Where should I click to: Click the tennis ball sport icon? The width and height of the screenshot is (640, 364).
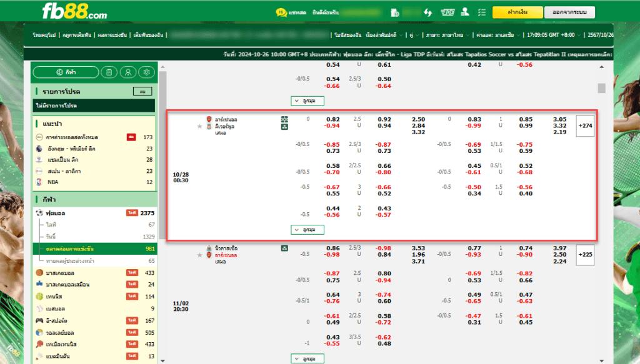click(39, 297)
